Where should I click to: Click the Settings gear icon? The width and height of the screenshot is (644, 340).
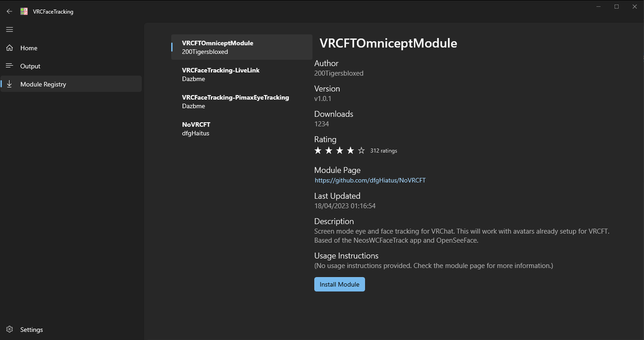click(x=10, y=329)
